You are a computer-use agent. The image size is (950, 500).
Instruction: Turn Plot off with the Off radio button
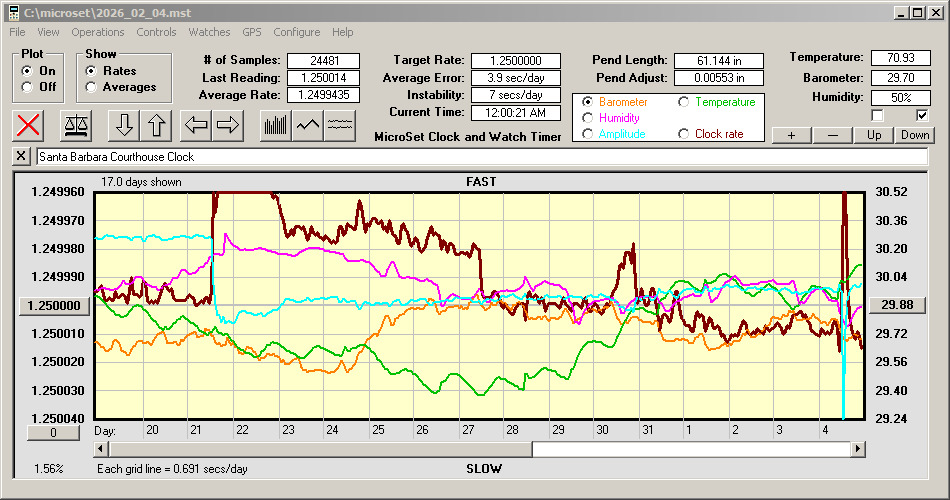click(x=27, y=87)
